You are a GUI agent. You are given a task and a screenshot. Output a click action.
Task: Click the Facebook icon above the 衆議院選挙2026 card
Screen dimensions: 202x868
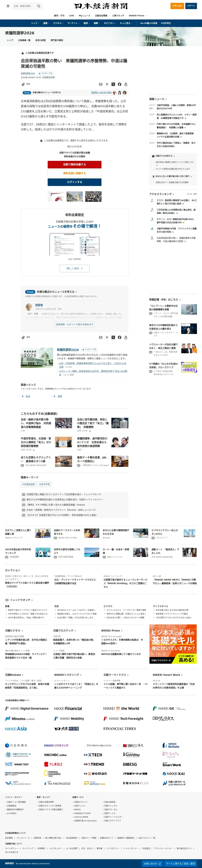coord(120,337)
